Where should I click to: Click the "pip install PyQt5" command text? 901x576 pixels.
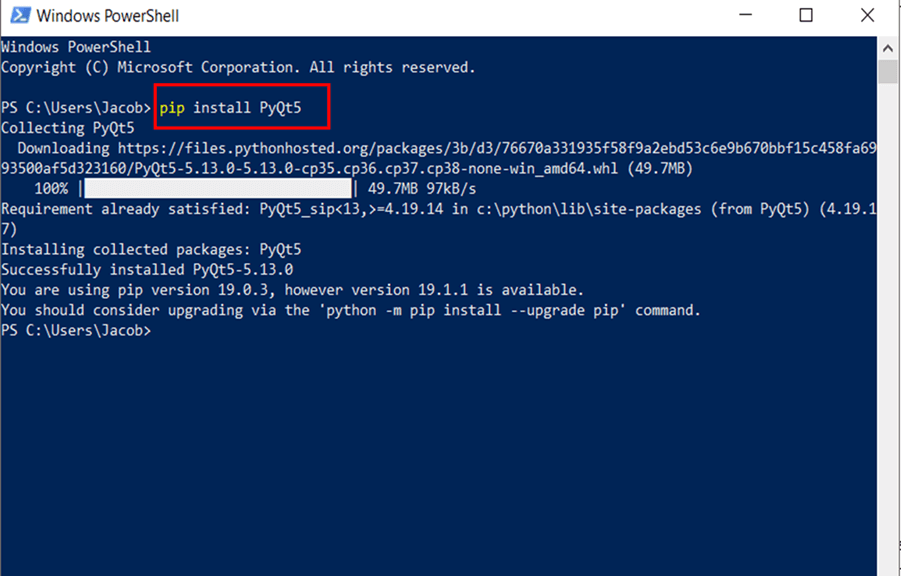point(240,107)
